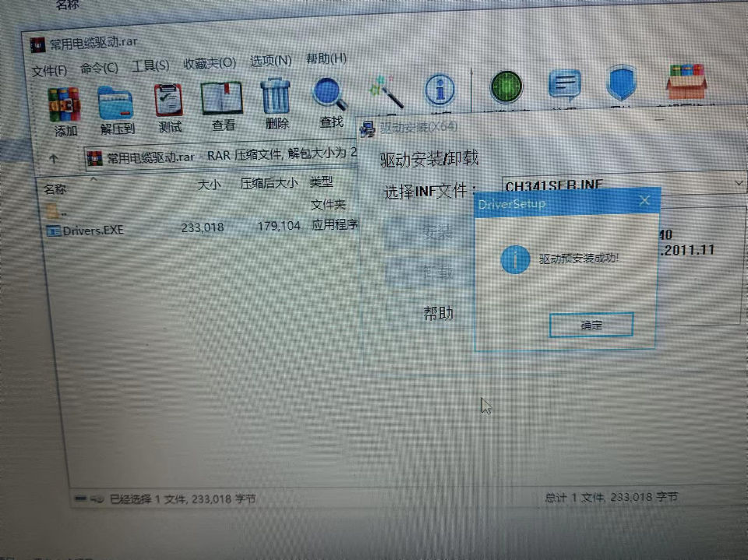Click the Comment toolbar icon
The height and width of the screenshot is (560, 748).
pyautogui.click(x=565, y=84)
